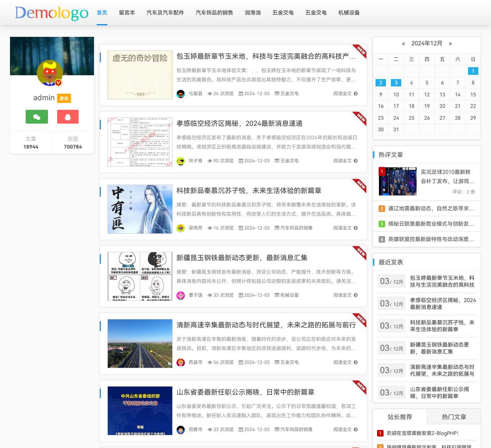Image resolution: width=491 pixels, height=448 pixels.
Task: Go to next month in calendar
Action: point(450,44)
